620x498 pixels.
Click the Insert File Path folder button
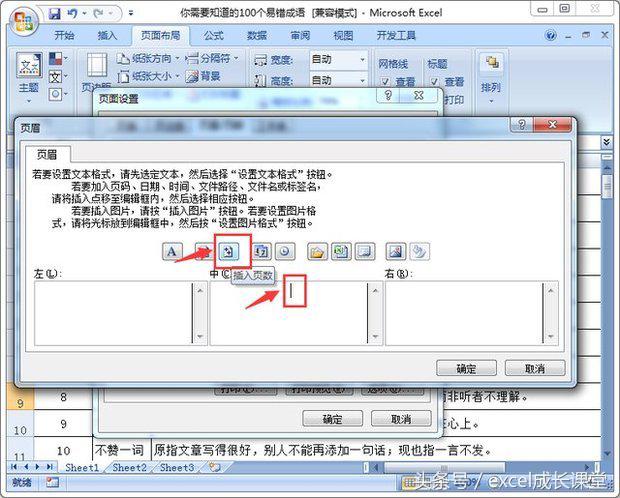tap(317, 251)
